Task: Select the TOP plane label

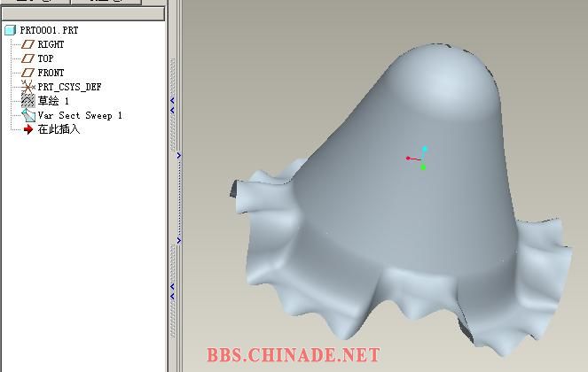Action: [x=45, y=58]
